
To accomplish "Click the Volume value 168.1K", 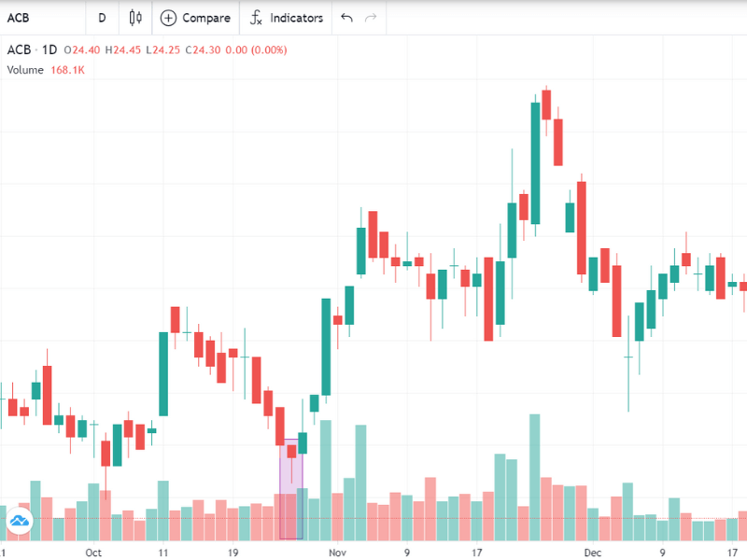I will (67, 70).
